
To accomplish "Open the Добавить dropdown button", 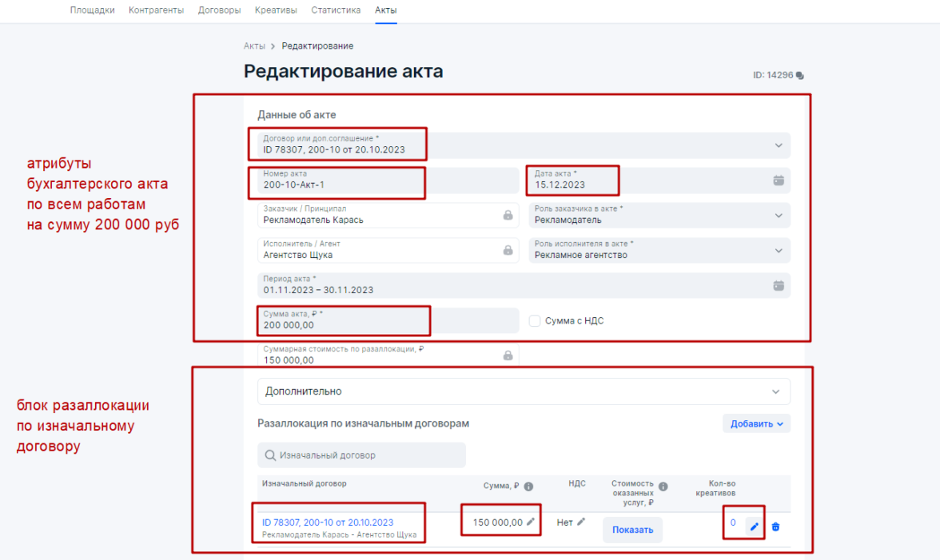I will [756, 423].
